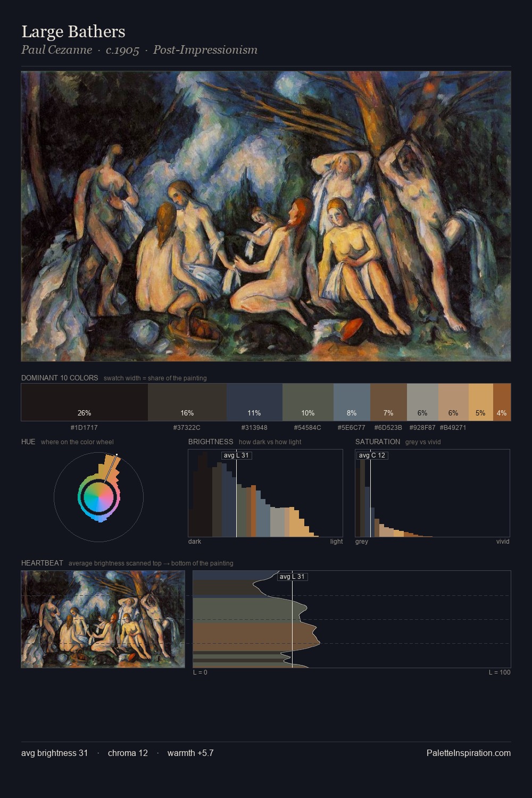The width and height of the screenshot is (532, 798).
Task: Click 'how dark vs how light' caption
Action: pos(270,442)
